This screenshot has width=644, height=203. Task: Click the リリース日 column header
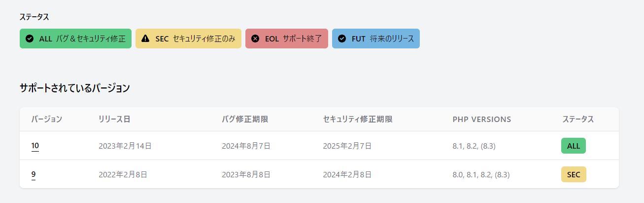tap(114, 120)
